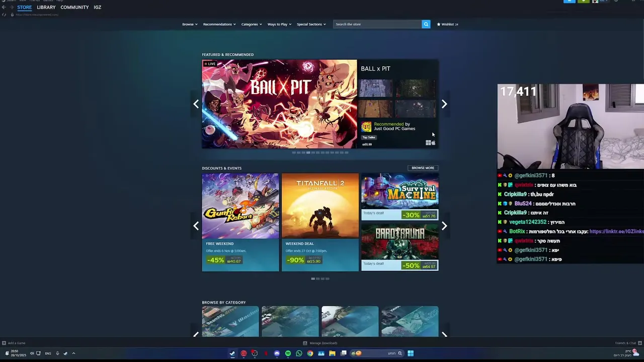Open the Gunfire Reborn free weekend card
The width and height of the screenshot is (644, 362).
click(240, 222)
